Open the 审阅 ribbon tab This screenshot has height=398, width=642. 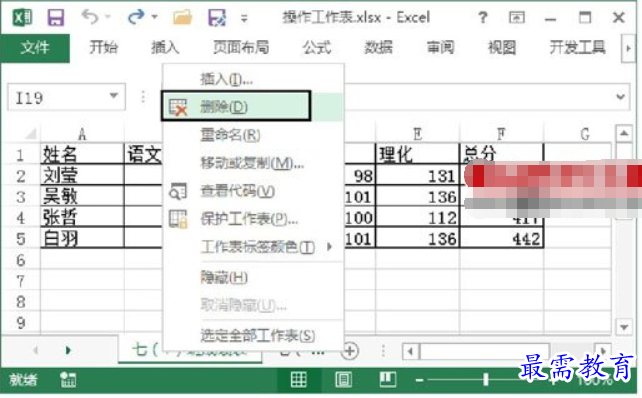(440, 48)
